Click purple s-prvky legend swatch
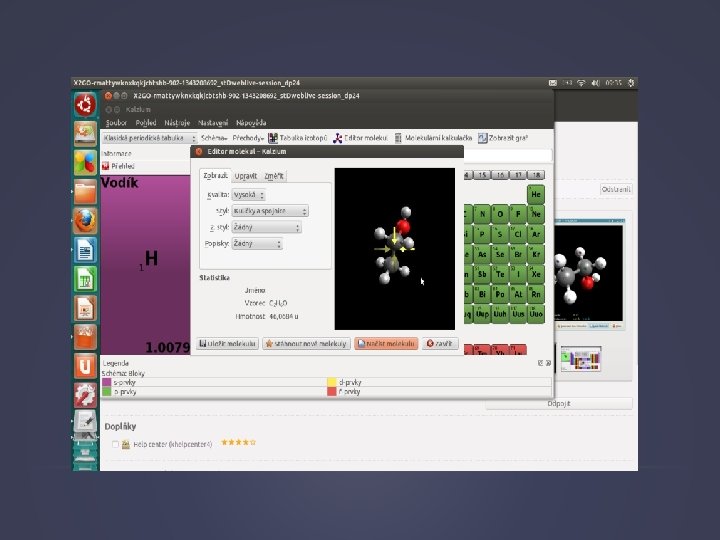This screenshot has width=720, height=540. (107, 382)
